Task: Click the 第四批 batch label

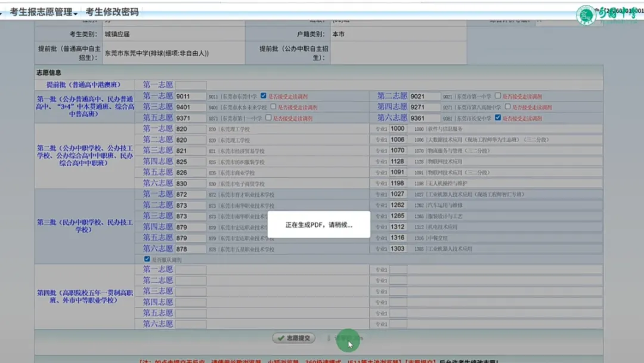Action: 85,296
